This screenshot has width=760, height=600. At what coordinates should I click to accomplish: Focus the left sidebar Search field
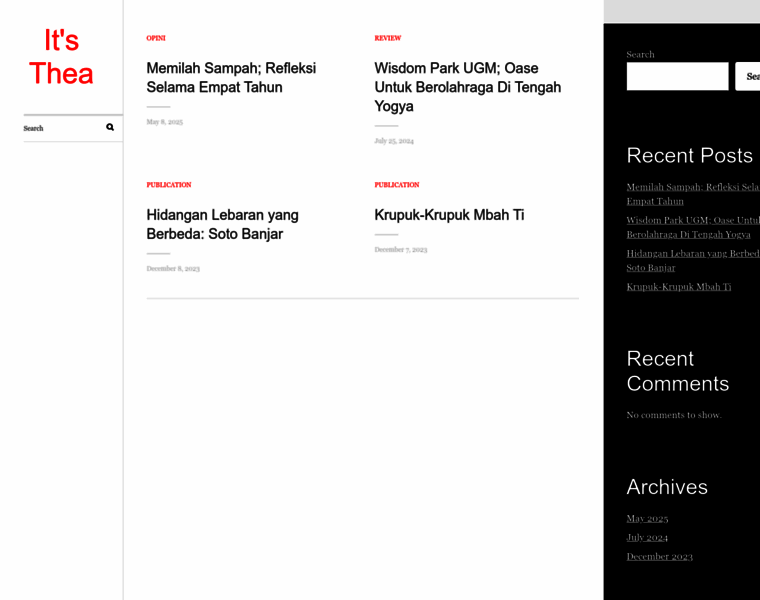pyautogui.click(x=62, y=128)
